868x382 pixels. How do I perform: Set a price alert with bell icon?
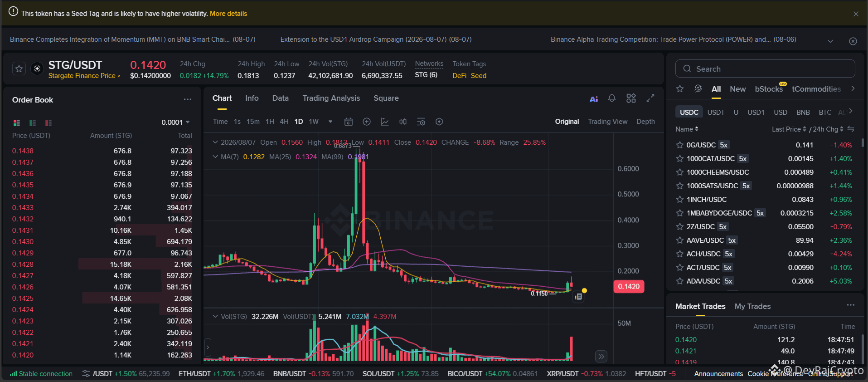pos(612,98)
